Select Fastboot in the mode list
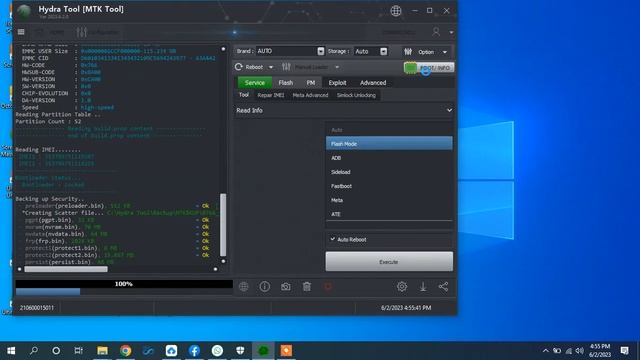The height and width of the screenshot is (360, 640). click(x=389, y=186)
